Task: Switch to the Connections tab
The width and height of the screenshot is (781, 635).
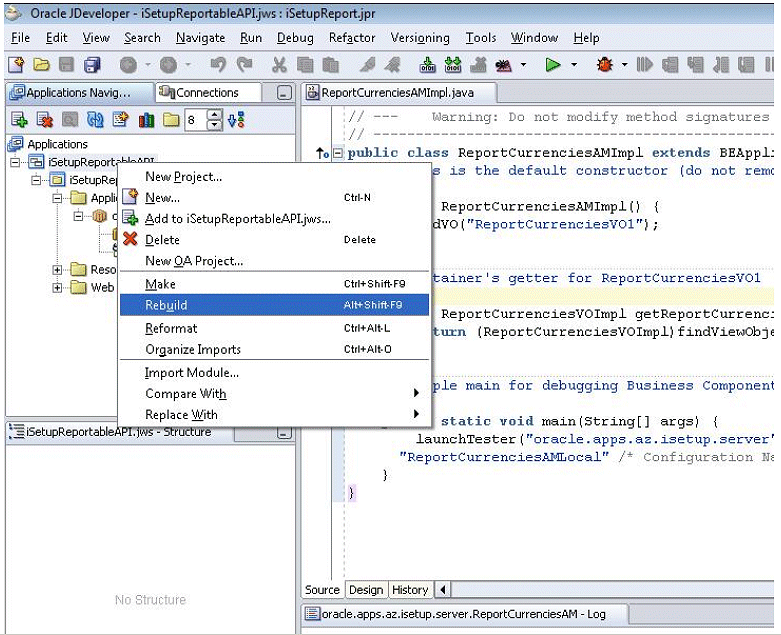Action: (x=208, y=93)
